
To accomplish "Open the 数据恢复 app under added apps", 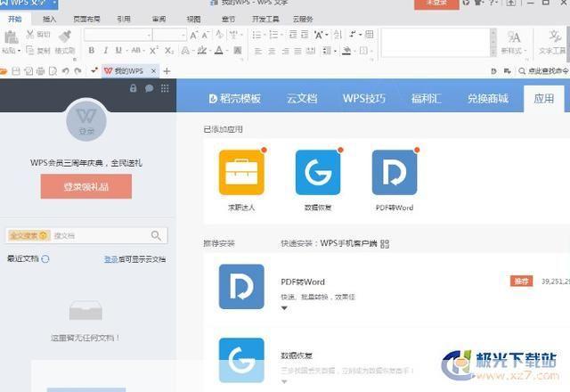I will pos(318,172).
